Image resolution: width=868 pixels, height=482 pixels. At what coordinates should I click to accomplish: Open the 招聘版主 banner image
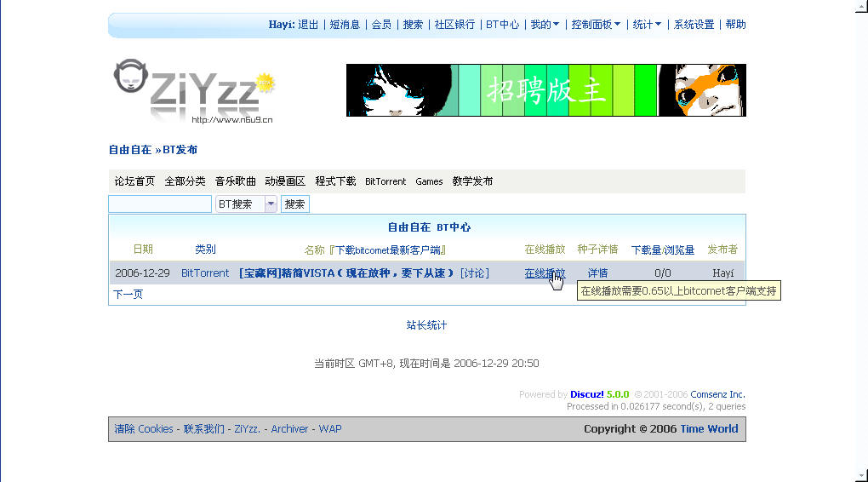pos(545,90)
